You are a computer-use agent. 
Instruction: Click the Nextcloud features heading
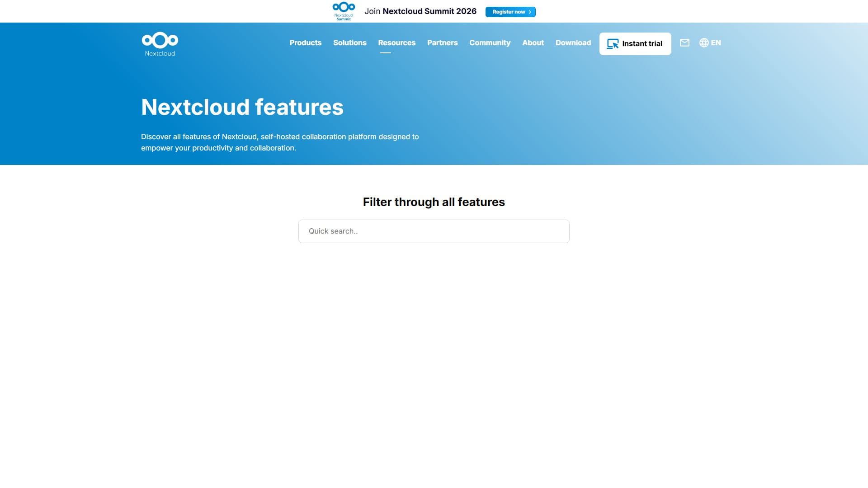(242, 107)
